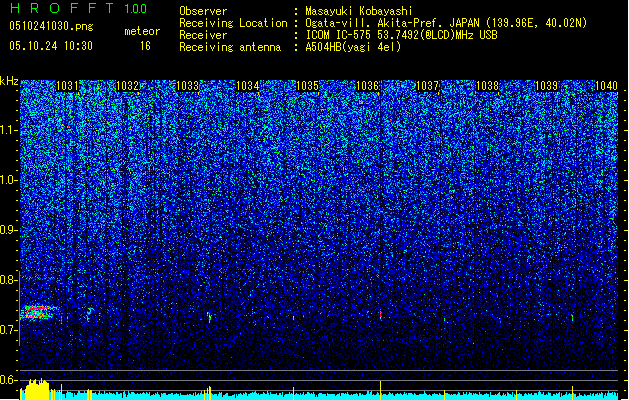Click the 1034 time marker
This screenshot has width=629, height=400.
click(x=248, y=86)
